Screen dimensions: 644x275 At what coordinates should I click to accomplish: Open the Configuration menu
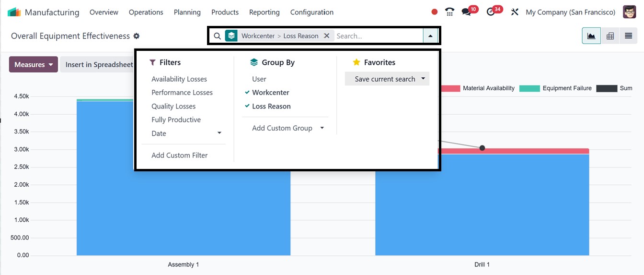pos(311,12)
